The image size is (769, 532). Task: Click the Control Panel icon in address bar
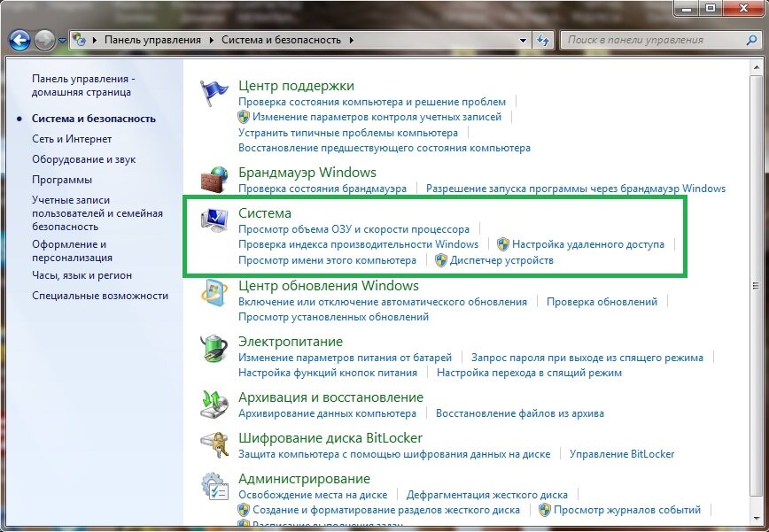(x=79, y=40)
